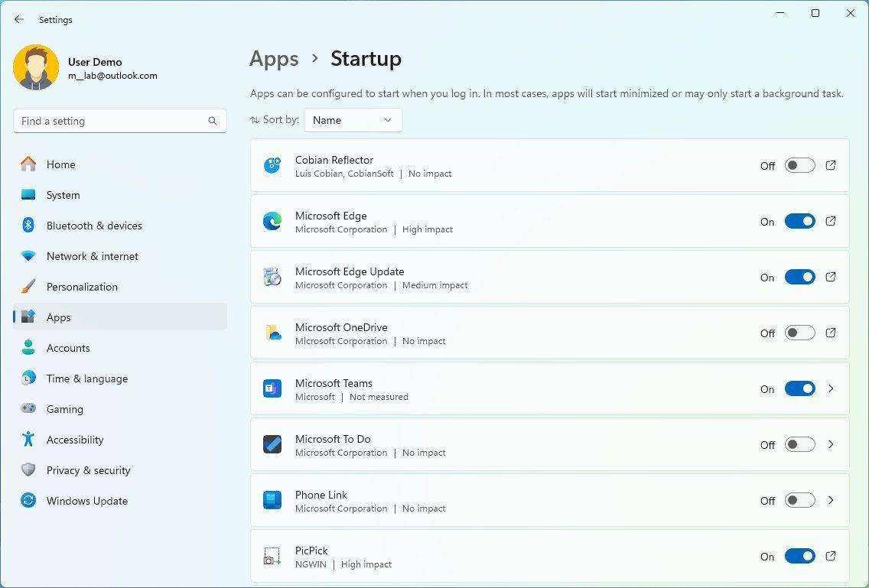Open the Sort by dropdown
Image resolution: width=869 pixels, height=588 pixels.
click(353, 120)
